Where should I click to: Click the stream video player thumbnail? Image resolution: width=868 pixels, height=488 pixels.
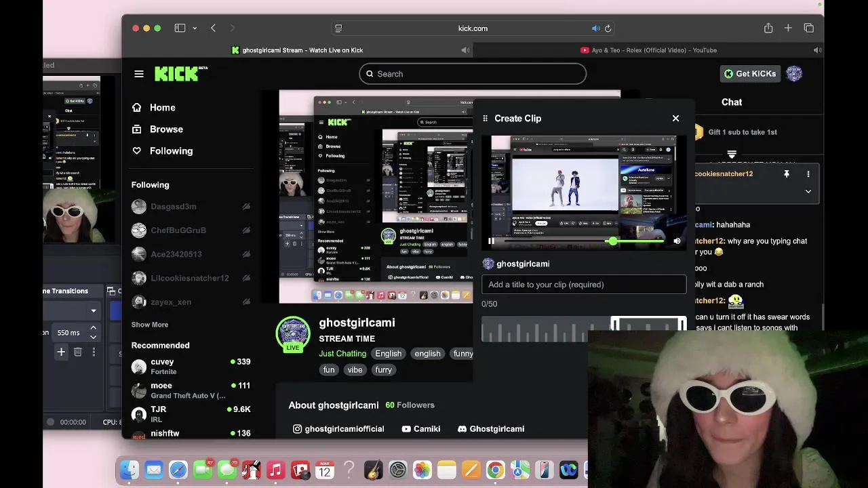tap(376, 197)
